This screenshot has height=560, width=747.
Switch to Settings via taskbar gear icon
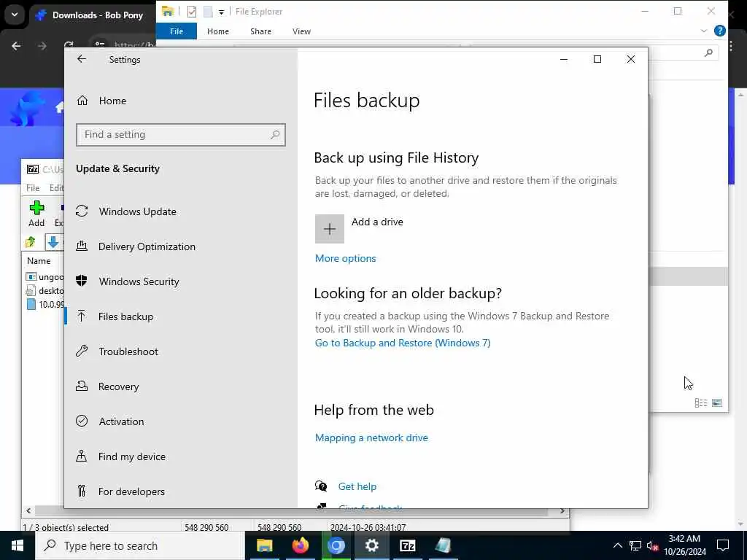pyautogui.click(x=371, y=545)
